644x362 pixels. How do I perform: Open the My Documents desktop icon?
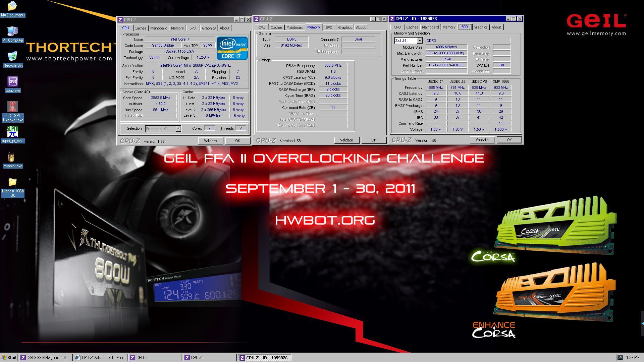pos(13,9)
